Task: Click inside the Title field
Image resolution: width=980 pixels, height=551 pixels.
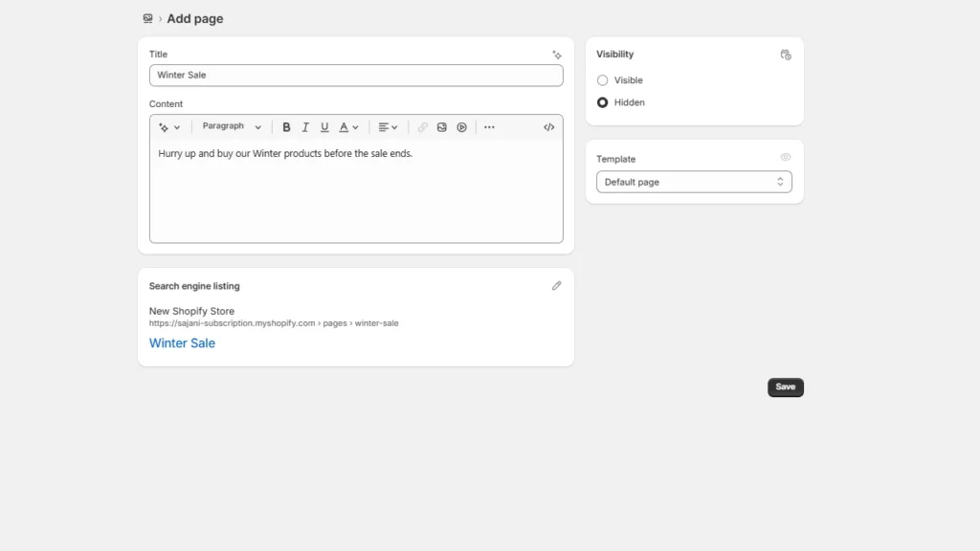Action: point(356,75)
